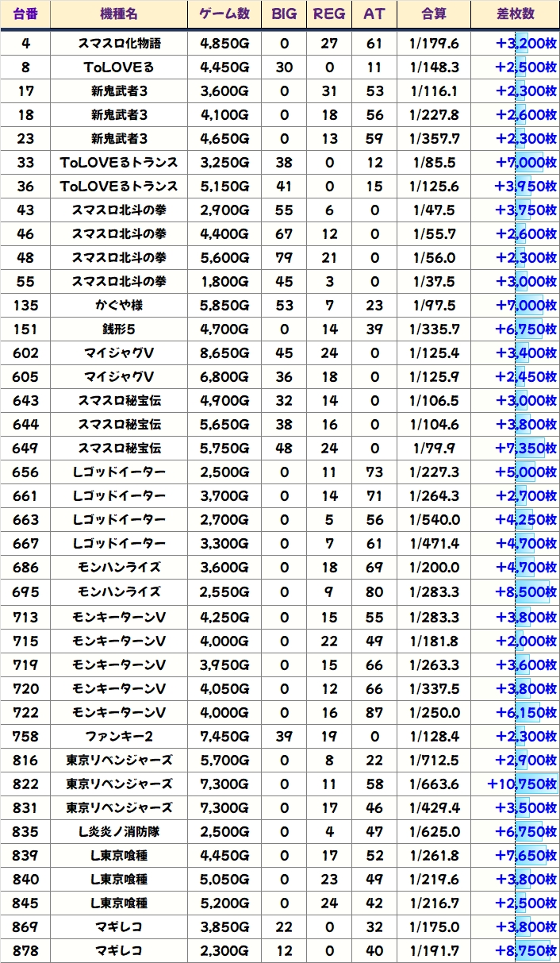The image size is (560, 963).
Task: Click the 機種名 column header
Action: click(x=119, y=14)
